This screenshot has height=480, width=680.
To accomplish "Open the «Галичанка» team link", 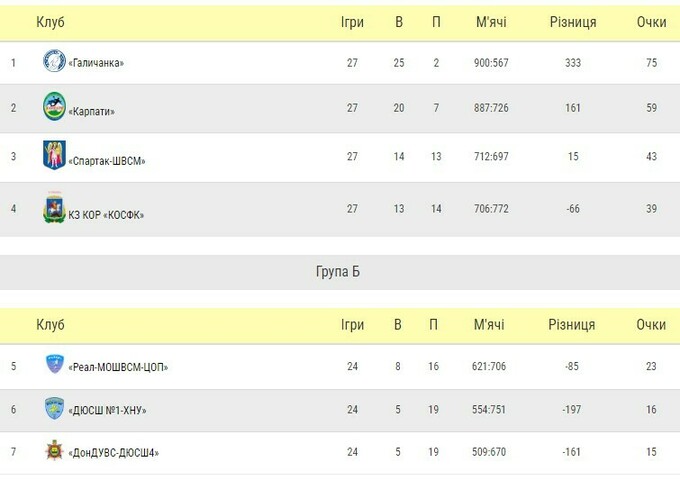I will 96,63.
